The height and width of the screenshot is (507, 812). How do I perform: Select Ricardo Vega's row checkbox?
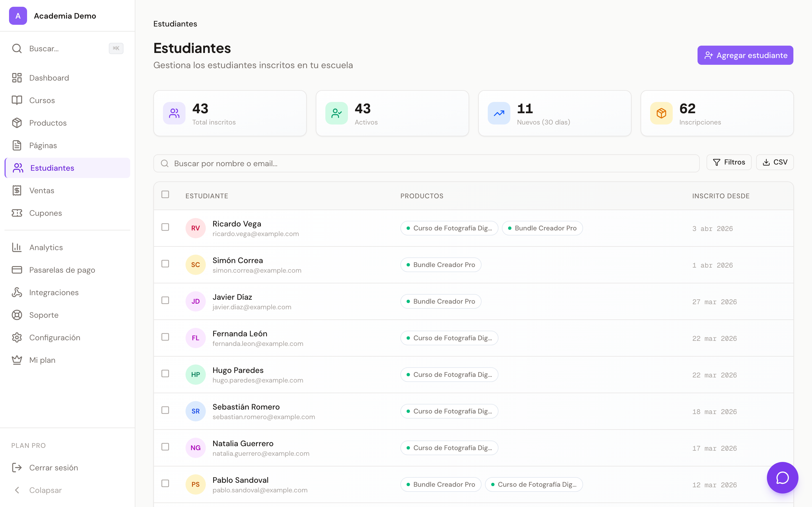tap(165, 227)
